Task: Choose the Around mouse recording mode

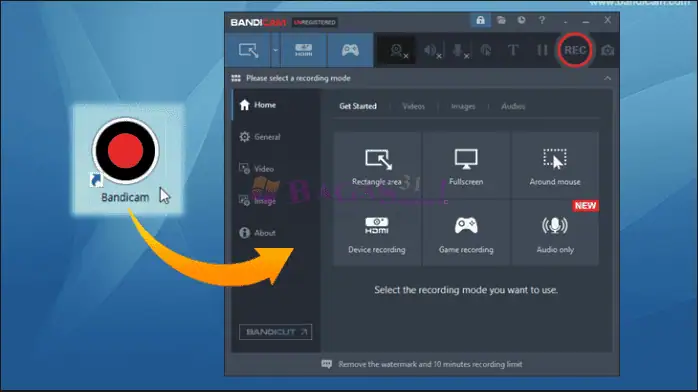Action: click(555, 166)
